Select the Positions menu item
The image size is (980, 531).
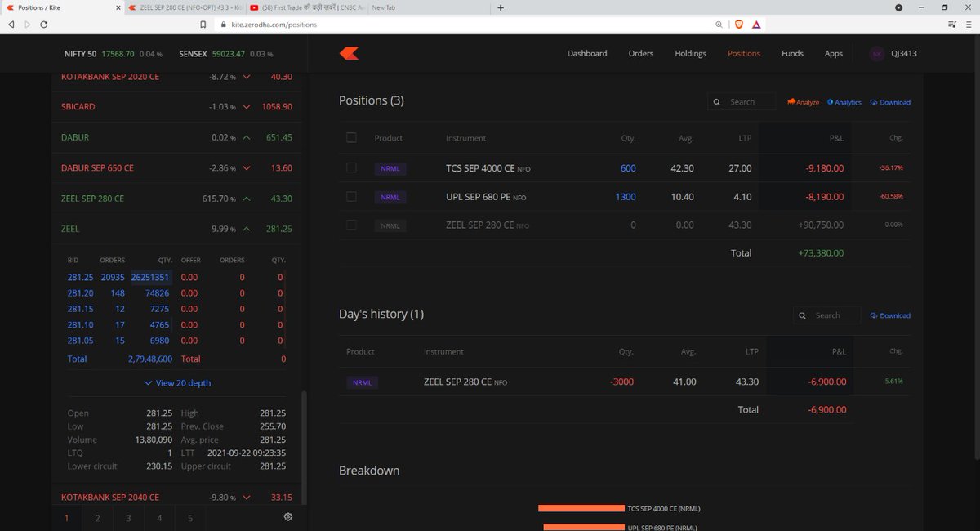pos(744,53)
